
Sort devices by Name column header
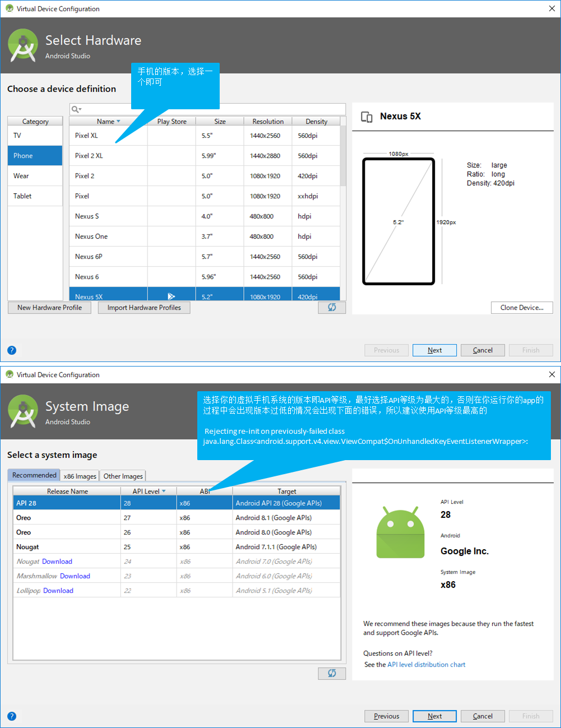click(x=108, y=121)
